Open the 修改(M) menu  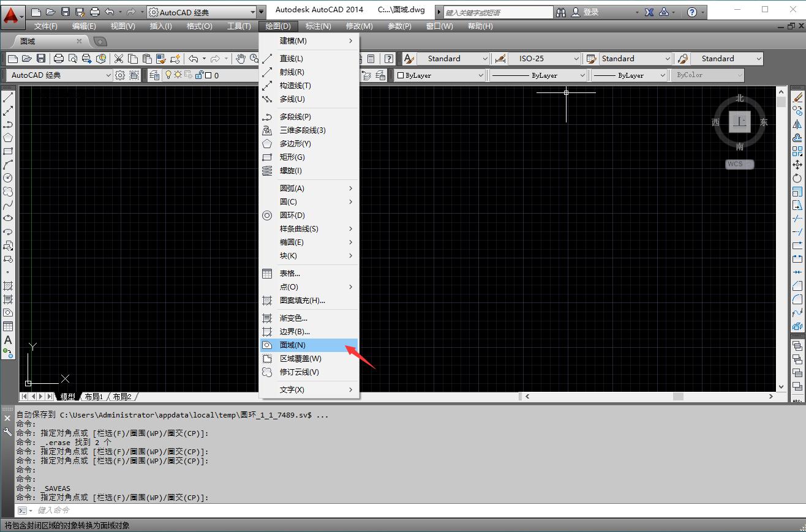pyautogui.click(x=359, y=26)
